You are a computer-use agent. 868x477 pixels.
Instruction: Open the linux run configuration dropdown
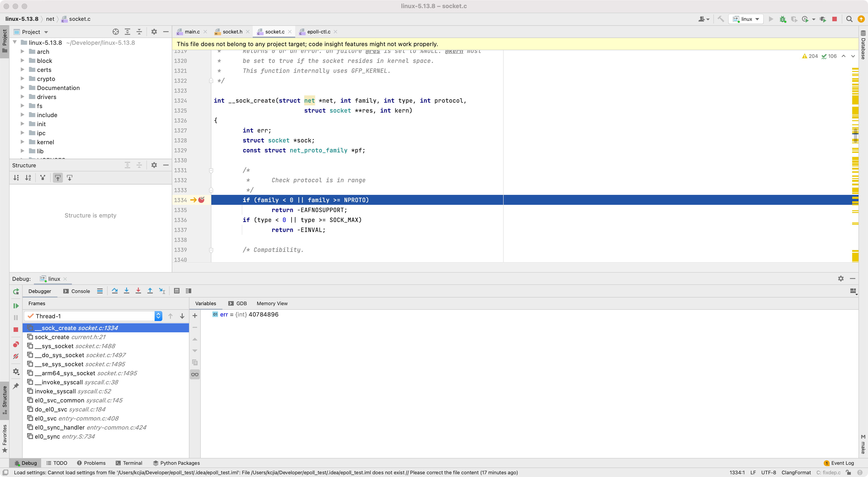tap(746, 19)
